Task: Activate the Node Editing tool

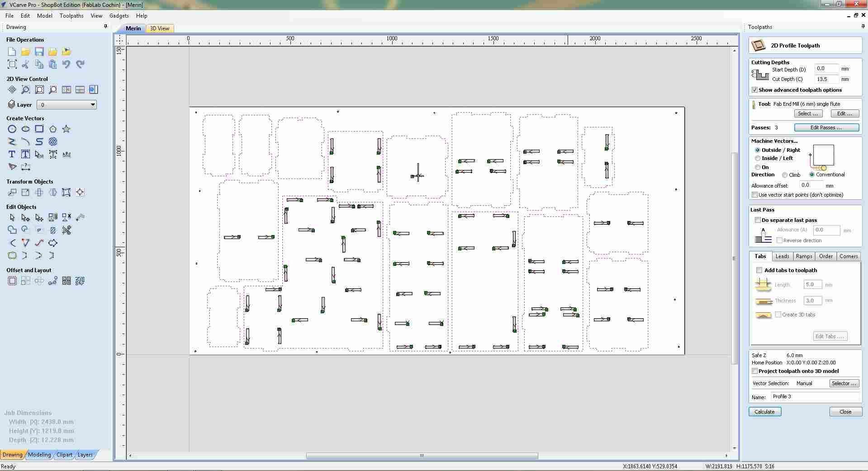Action: [x=25, y=217]
